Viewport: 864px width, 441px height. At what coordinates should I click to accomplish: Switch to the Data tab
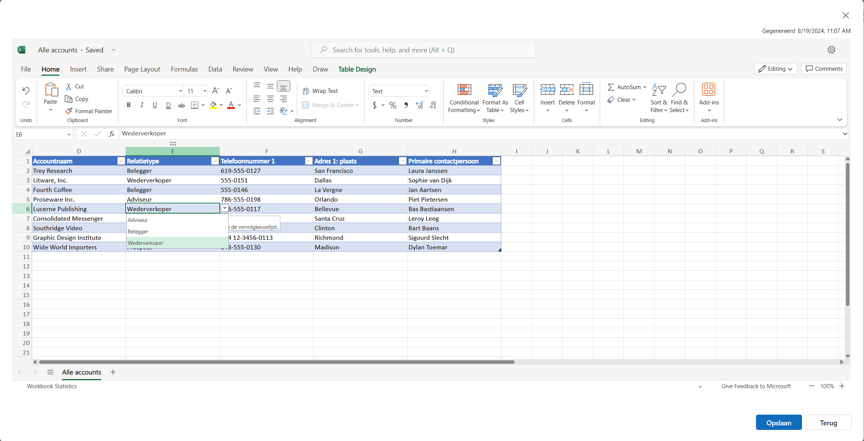pyautogui.click(x=215, y=69)
